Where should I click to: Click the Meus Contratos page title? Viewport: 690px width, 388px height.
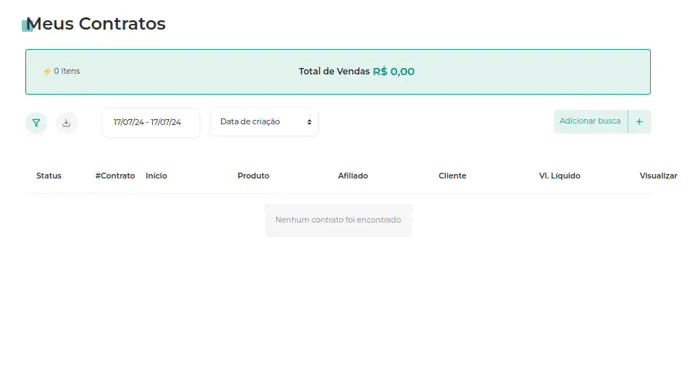(x=96, y=24)
